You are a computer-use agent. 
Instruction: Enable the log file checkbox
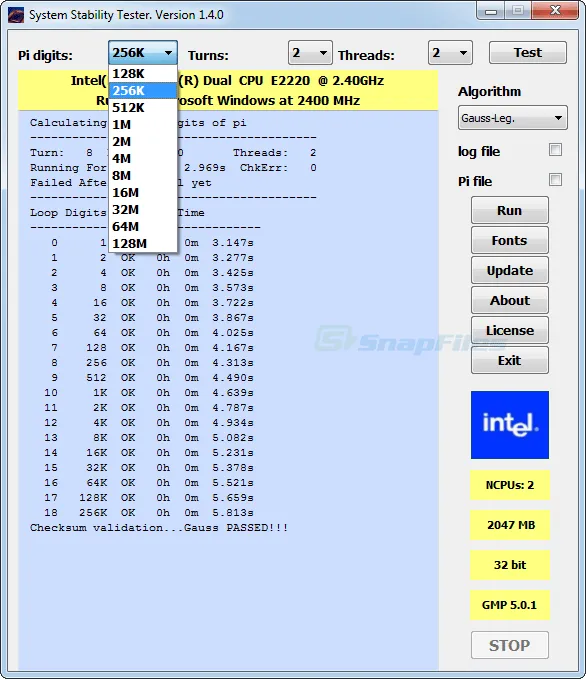point(555,150)
